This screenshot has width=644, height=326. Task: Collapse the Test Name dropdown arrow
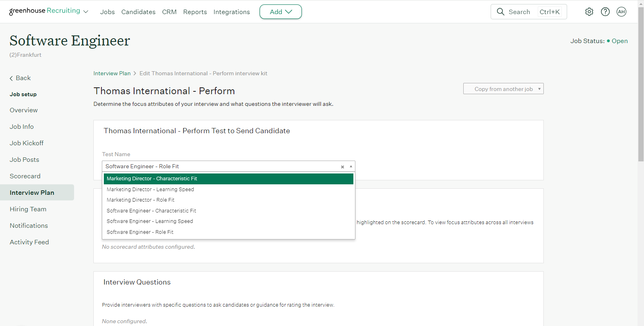coord(351,166)
